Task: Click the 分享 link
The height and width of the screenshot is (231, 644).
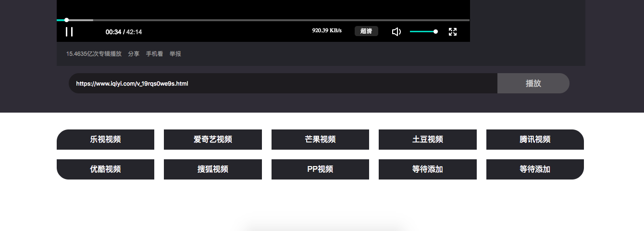Action: pyautogui.click(x=134, y=54)
